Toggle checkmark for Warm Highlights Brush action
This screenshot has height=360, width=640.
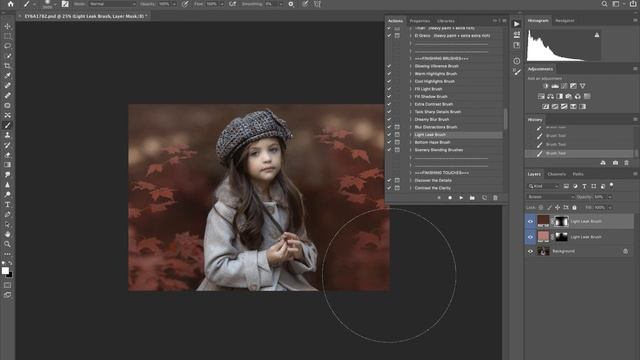tap(389, 73)
